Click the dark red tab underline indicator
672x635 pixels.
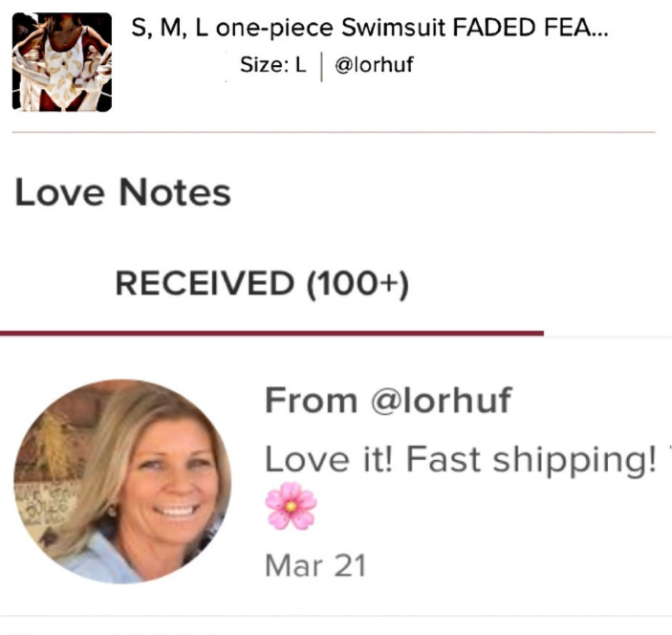(x=271, y=333)
